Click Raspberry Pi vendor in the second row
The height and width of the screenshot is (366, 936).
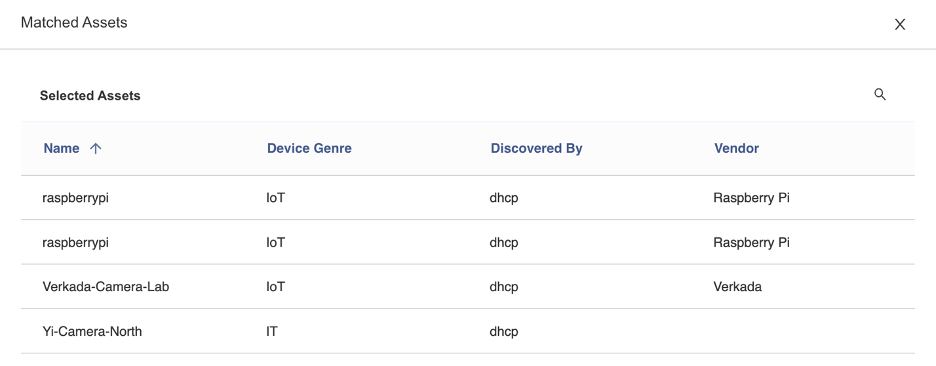tap(751, 243)
